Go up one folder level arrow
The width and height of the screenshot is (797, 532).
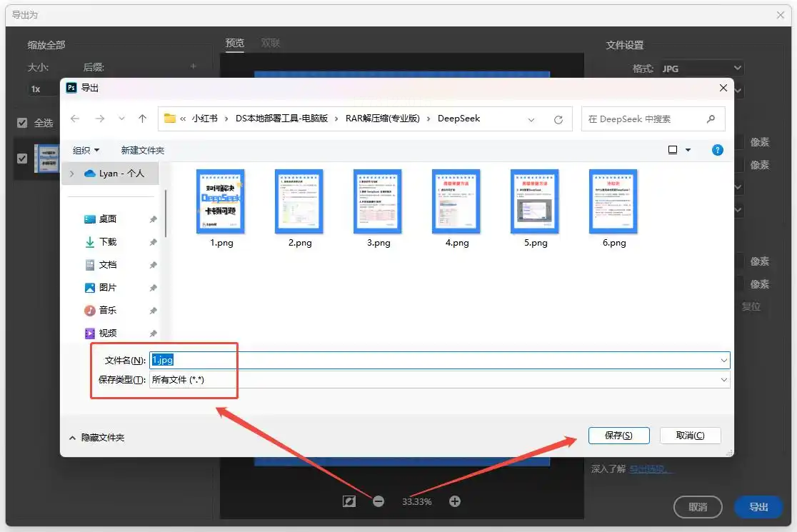pyautogui.click(x=143, y=119)
